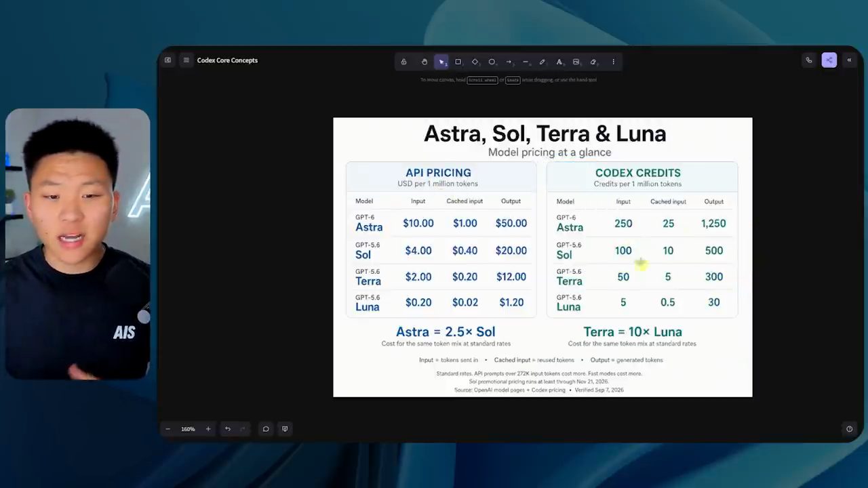The image size is (868, 488).
Task: Select the Selection arrow tool
Action: point(441,62)
